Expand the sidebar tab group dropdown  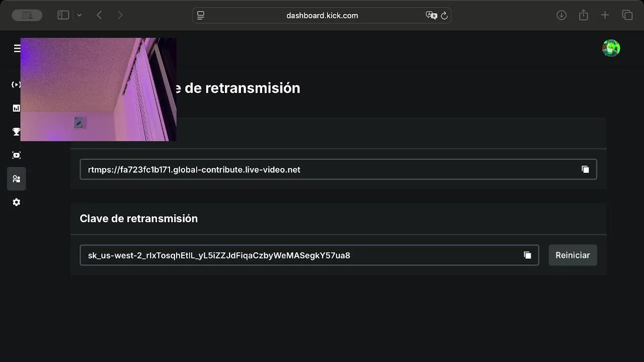pos(79,15)
